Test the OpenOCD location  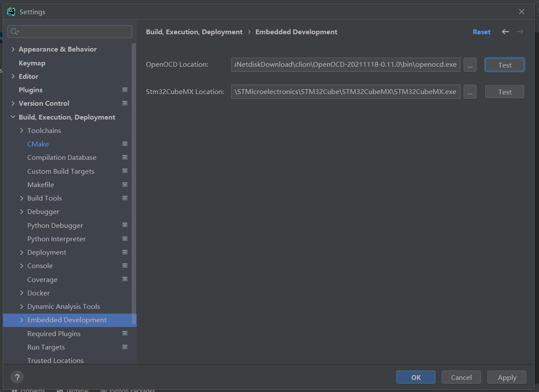point(505,65)
